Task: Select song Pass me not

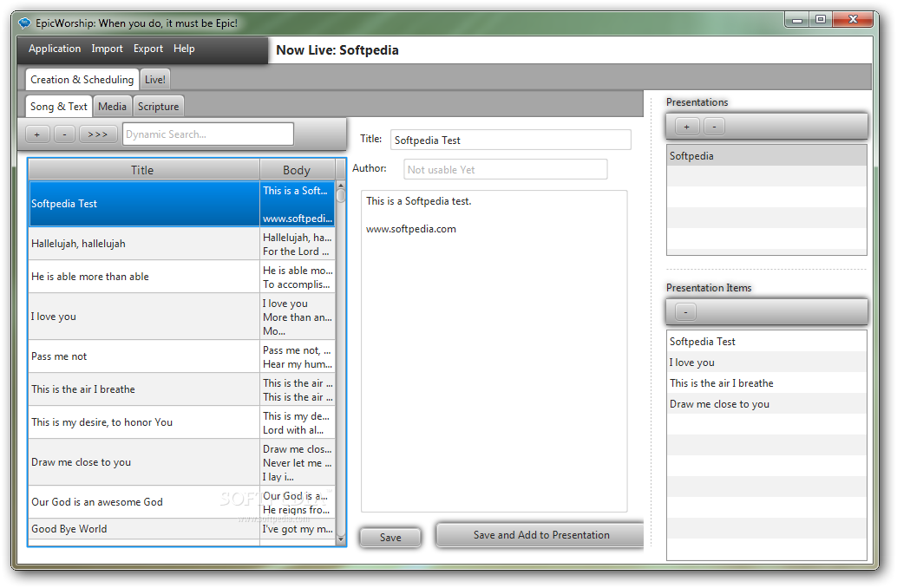Action: (x=181, y=356)
